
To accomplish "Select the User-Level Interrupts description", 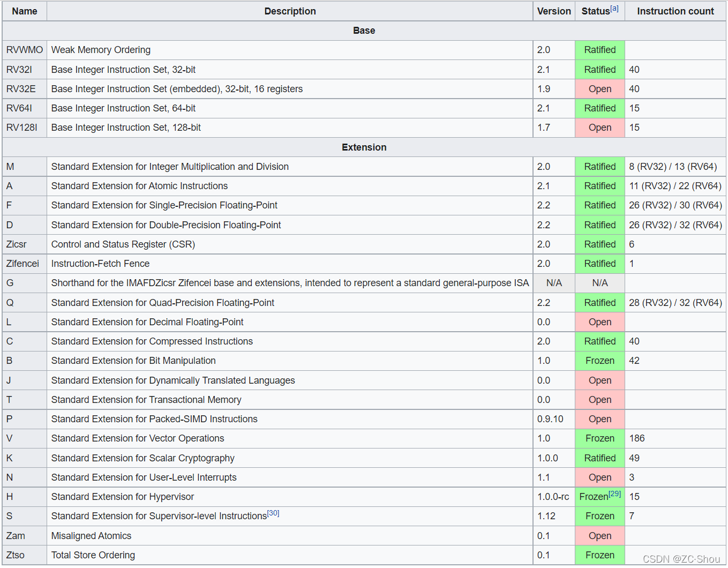I will [144, 477].
